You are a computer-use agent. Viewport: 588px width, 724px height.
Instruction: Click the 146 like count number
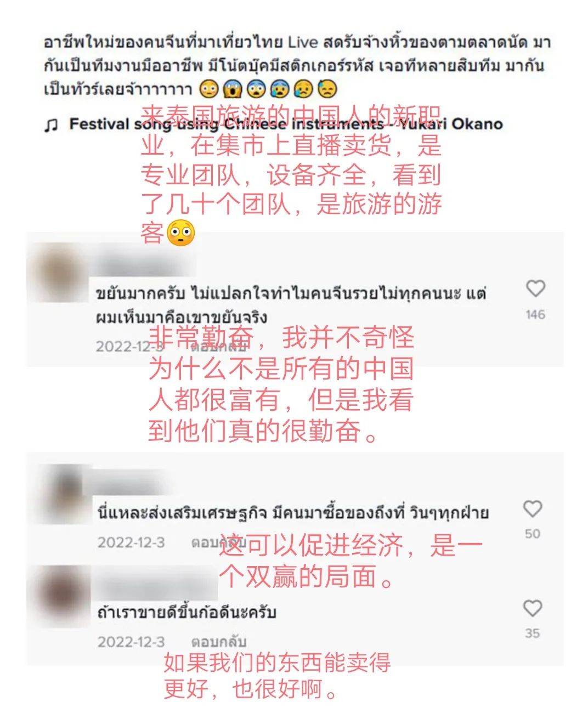535,314
